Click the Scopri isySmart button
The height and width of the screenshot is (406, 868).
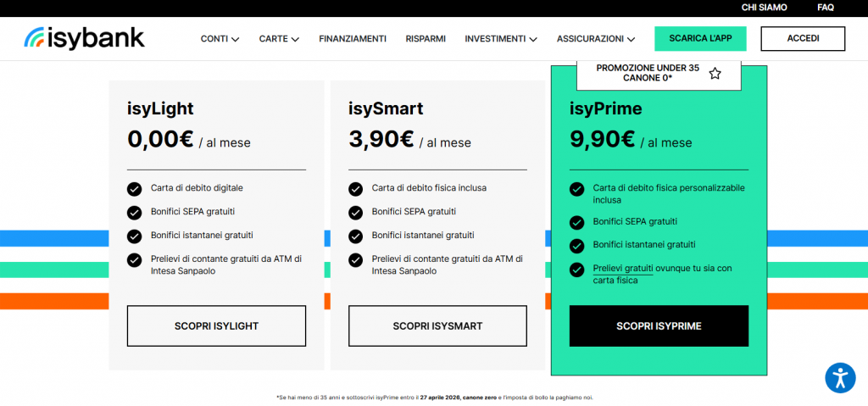coord(437,326)
